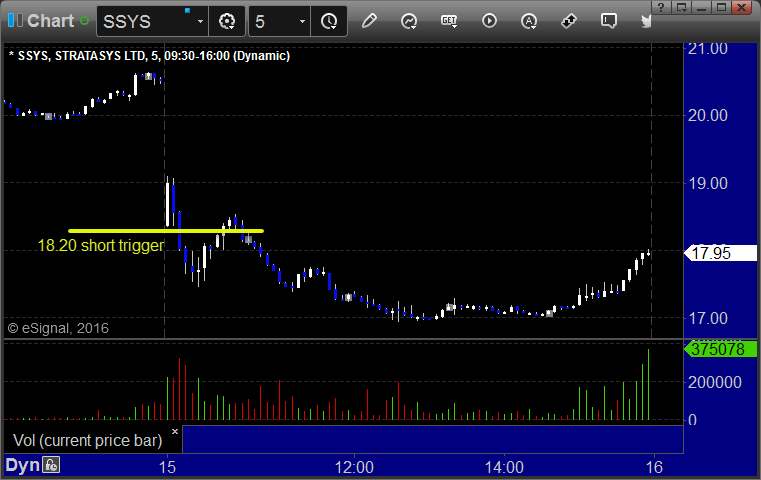Open the chart comment bubble icon

tap(609, 21)
